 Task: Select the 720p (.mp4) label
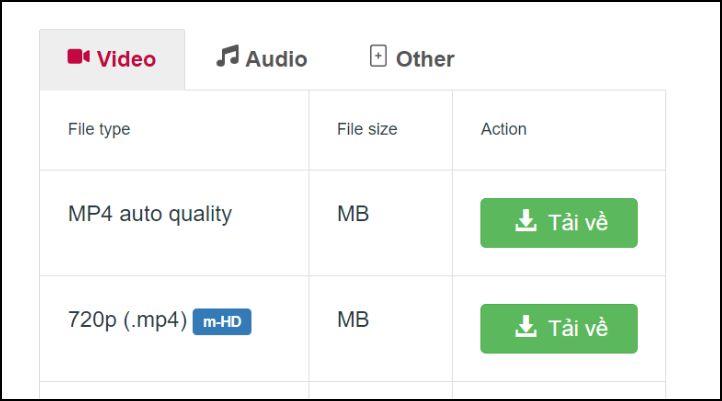(127, 320)
